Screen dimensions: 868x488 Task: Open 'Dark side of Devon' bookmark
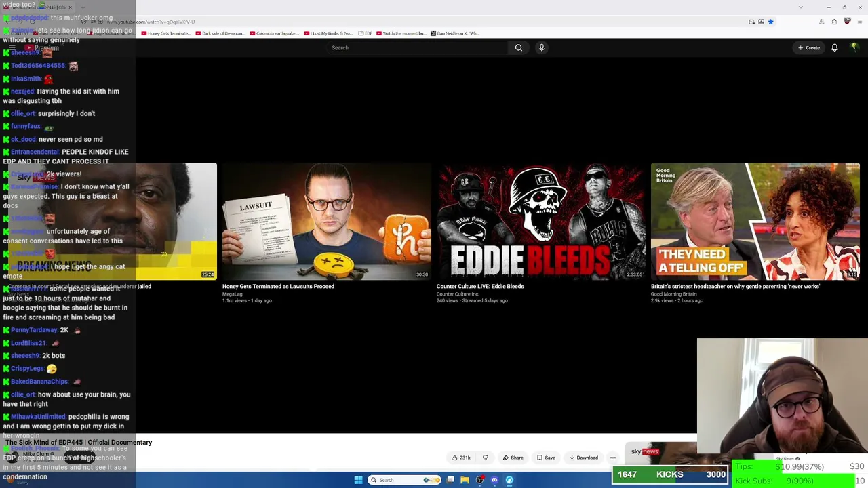pyautogui.click(x=219, y=33)
